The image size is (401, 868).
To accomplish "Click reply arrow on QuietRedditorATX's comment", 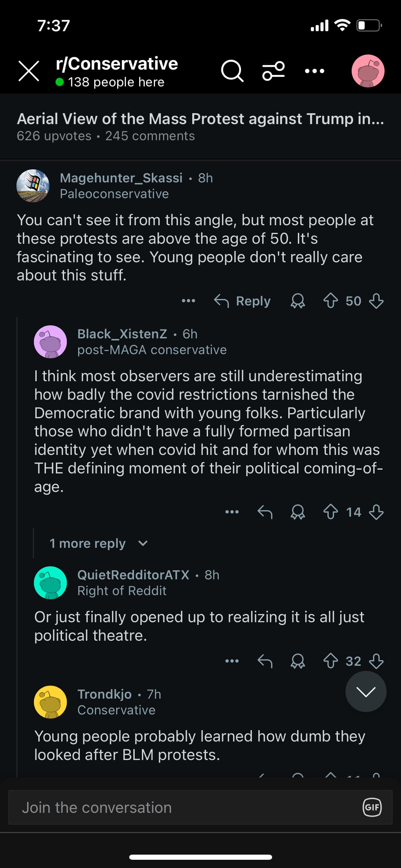I will (x=265, y=661).
